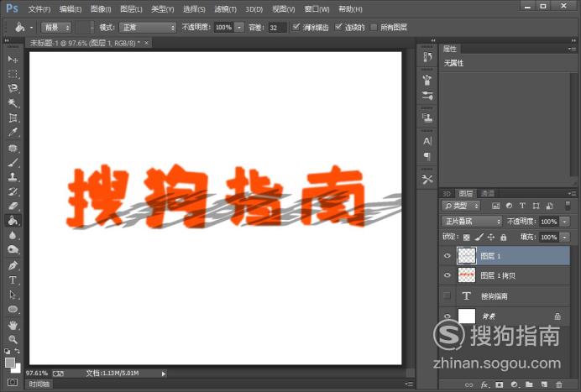581x392 pixels.
Task: Switch to the 通道 channels tab
Action: point(487,193)
